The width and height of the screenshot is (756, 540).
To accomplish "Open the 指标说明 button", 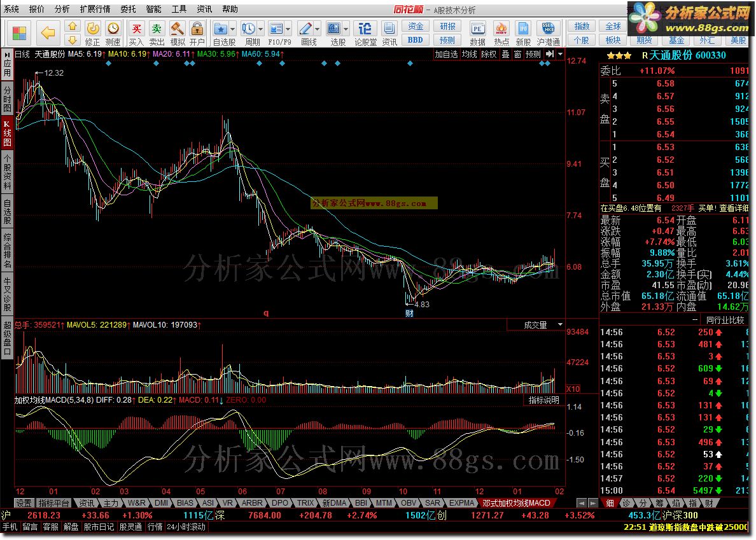I will pos(544,400).
